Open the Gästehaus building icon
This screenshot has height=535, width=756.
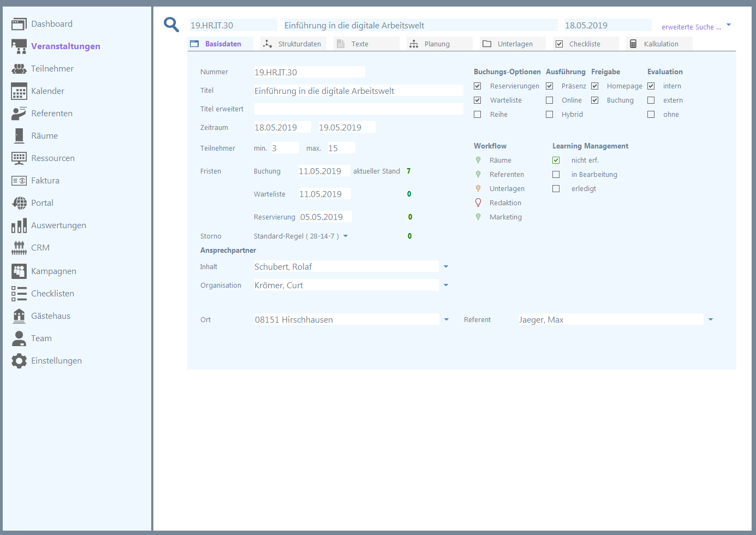tap(19, 316)
